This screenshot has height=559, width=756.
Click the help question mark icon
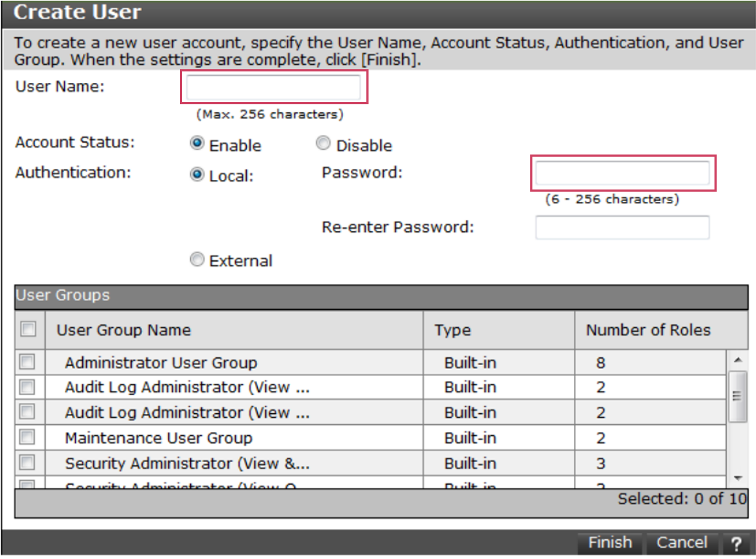[736, 544]
